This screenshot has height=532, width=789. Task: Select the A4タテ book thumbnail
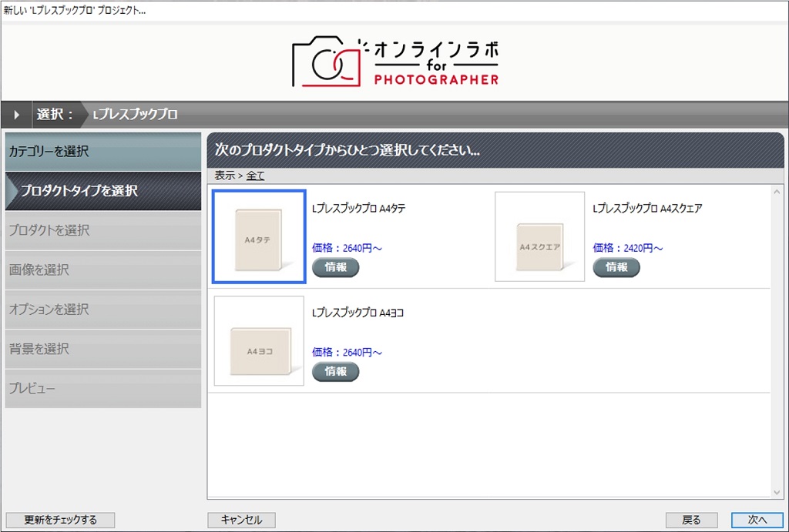coord(259,236)
